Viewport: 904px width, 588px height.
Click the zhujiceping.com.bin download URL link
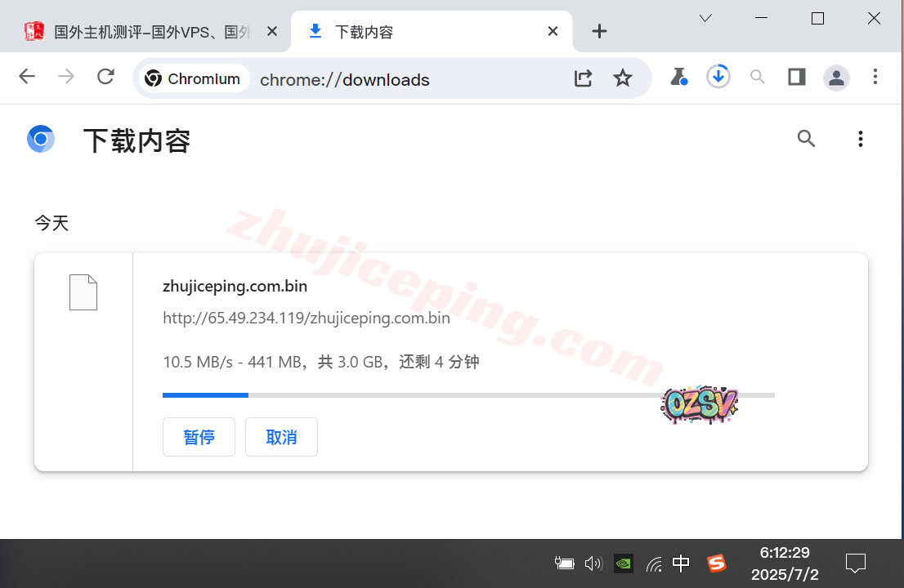[307, 318]
